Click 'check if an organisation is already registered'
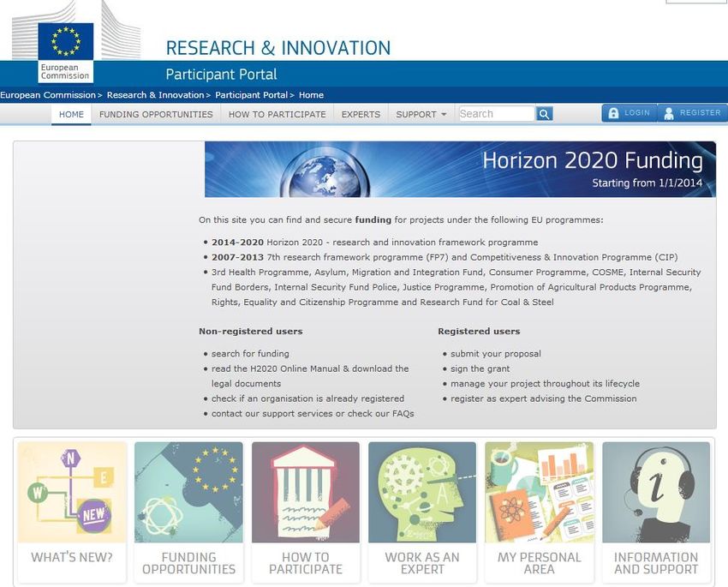Screen dimensions: 728x587 click(307, 398)
